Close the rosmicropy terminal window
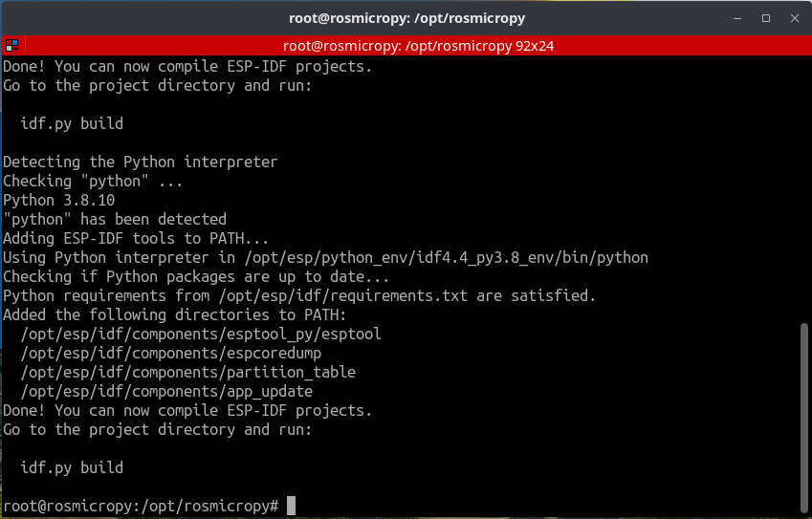The width and height of the screenshot is (812, 519). pyautogui.click(x=795, y=18)
